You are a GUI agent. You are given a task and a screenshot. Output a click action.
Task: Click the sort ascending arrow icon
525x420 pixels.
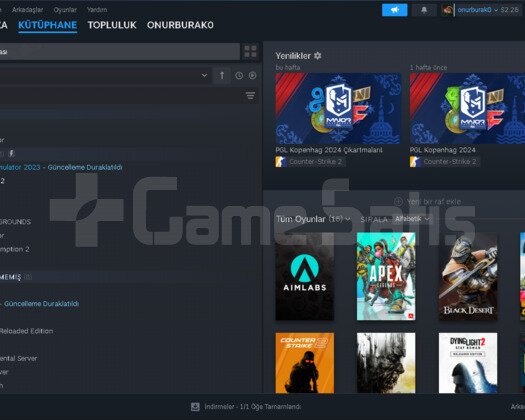222,76
